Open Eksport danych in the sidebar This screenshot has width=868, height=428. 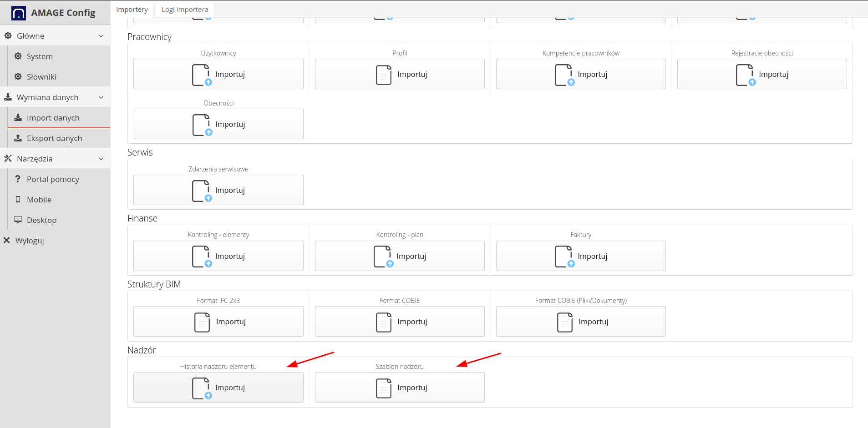pyautogui.click(x=54, y=138)
